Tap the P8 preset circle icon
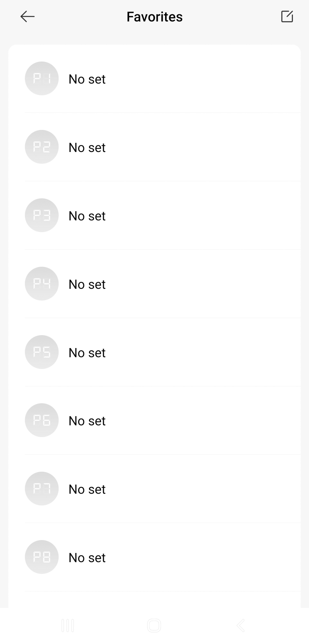Viewport: 309px width, 644px height. click(x=42, y=557)
